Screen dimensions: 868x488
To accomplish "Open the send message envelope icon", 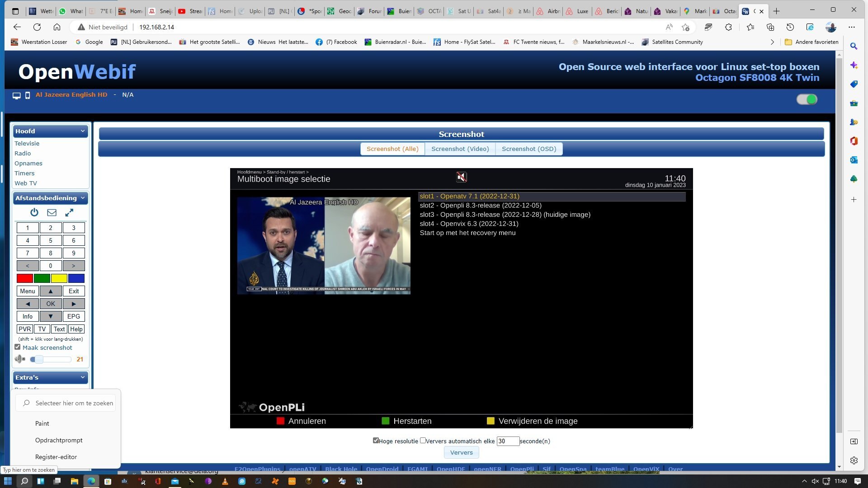I will 52,212.
